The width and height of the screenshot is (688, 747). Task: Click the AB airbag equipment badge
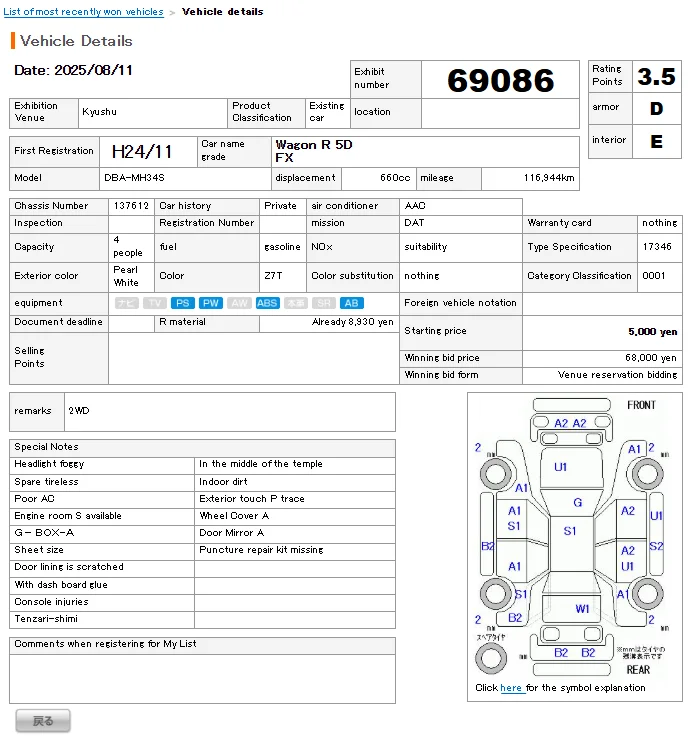coord(352,303)
